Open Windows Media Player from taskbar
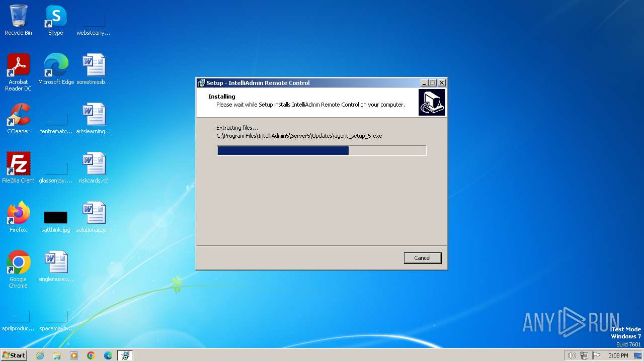644x362 pixels. point(74,355)
